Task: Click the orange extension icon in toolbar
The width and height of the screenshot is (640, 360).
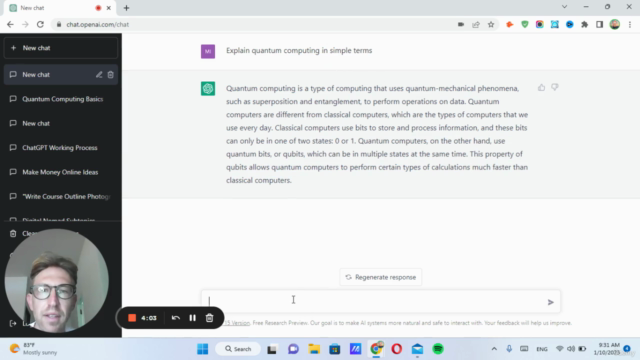Action: tap(509, 24)
